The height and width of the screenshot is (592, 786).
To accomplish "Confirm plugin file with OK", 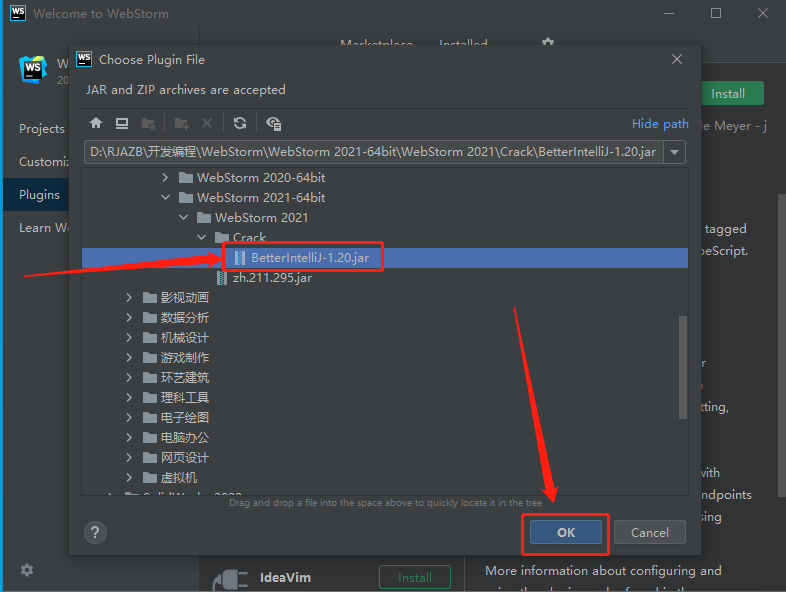I will tap(566, 532).
